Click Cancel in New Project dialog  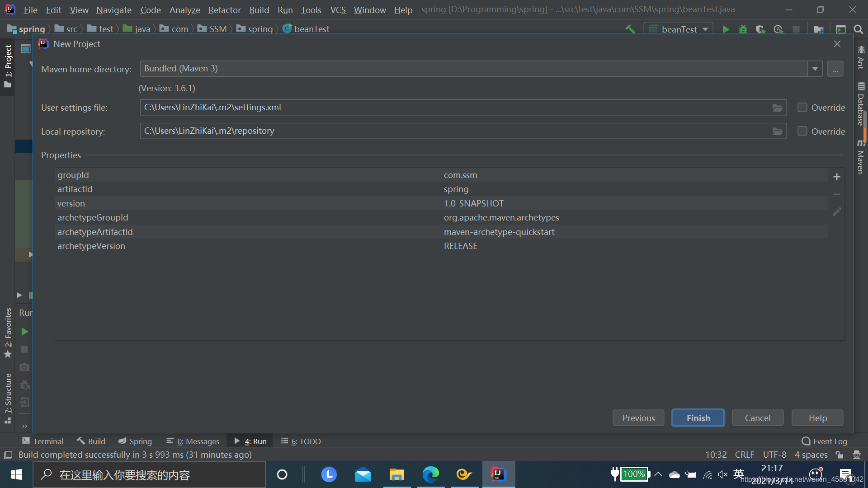coord(758,418)
